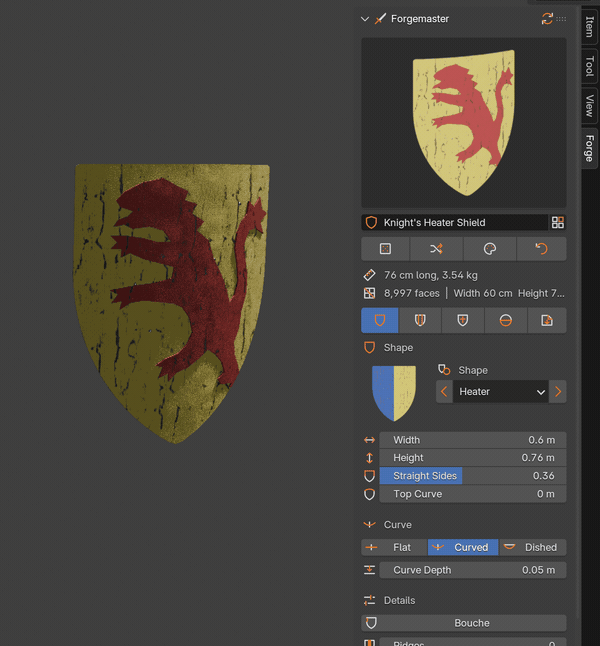This screenshot has width=600, height=646.
Task: Collapse the Forgemaster panel chevron
Action: (x=365, y=19)
